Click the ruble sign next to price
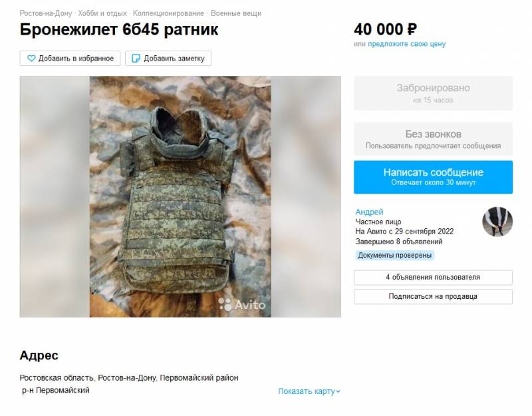This screenshot has height=416, width=532. coord(411,29)
